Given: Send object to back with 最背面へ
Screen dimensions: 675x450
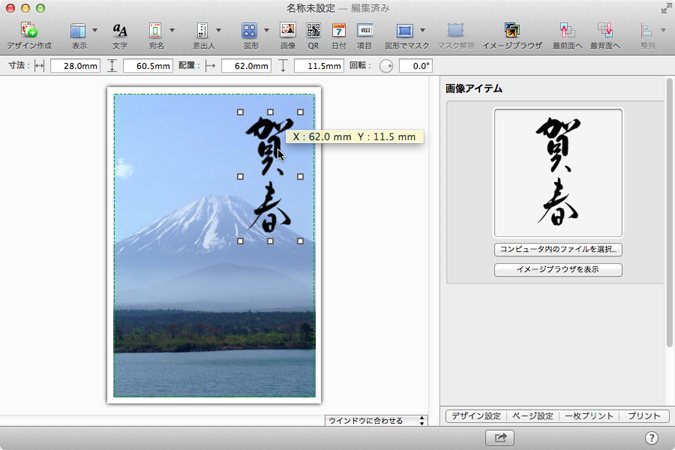Looking at the screenshot, I should click(606, 31).
